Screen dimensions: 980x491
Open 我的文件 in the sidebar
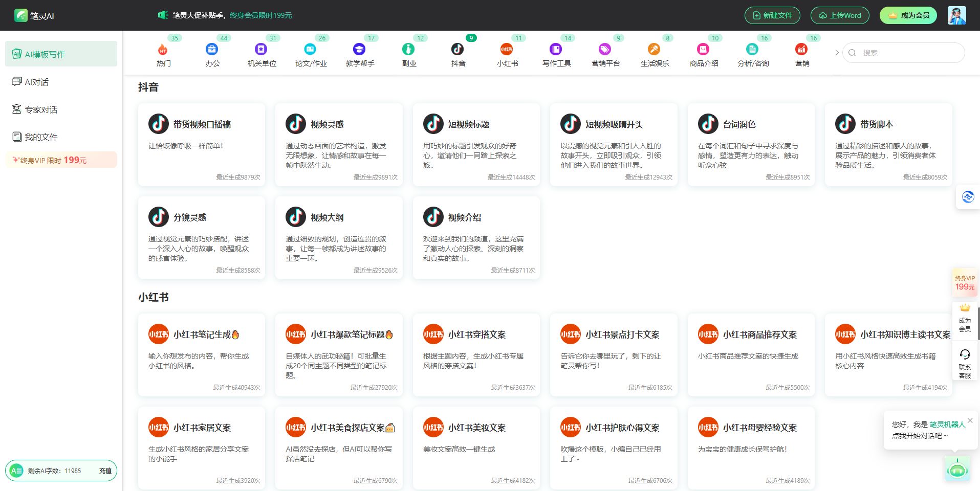pos(61,137)
